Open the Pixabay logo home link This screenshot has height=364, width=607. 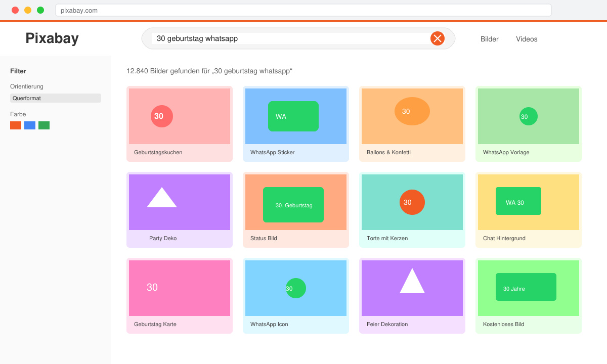pyautogui.click(x=52, y=38)
